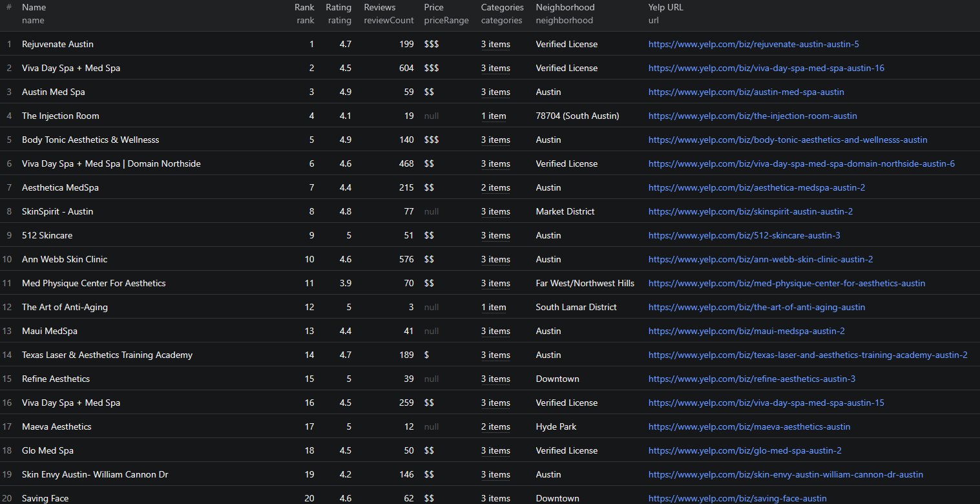Open the SkinSpirit Austin Yelp URL
Image resolution: width=980 pixels, height=504 pixels.
[x=751, y=211]
